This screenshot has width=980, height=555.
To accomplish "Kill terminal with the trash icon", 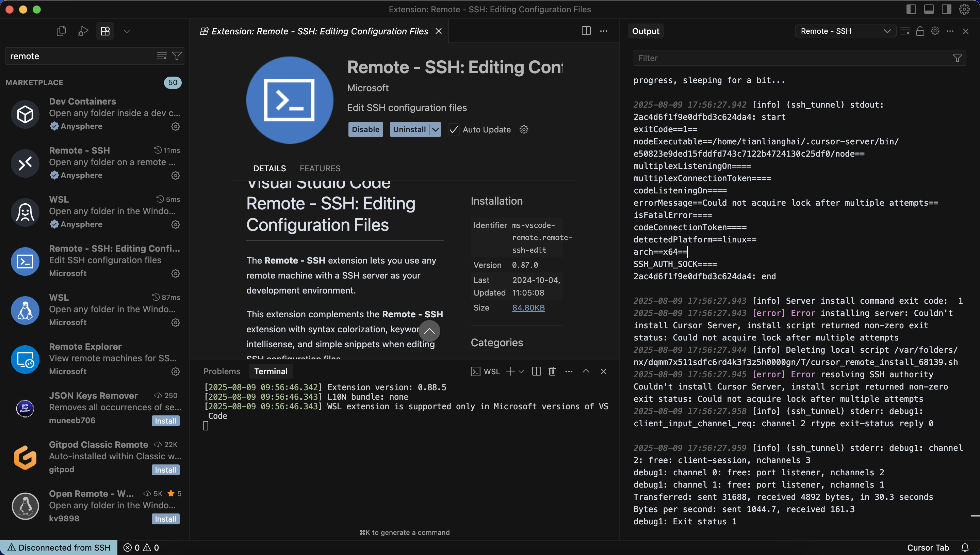I will click(x=552, y=371).
